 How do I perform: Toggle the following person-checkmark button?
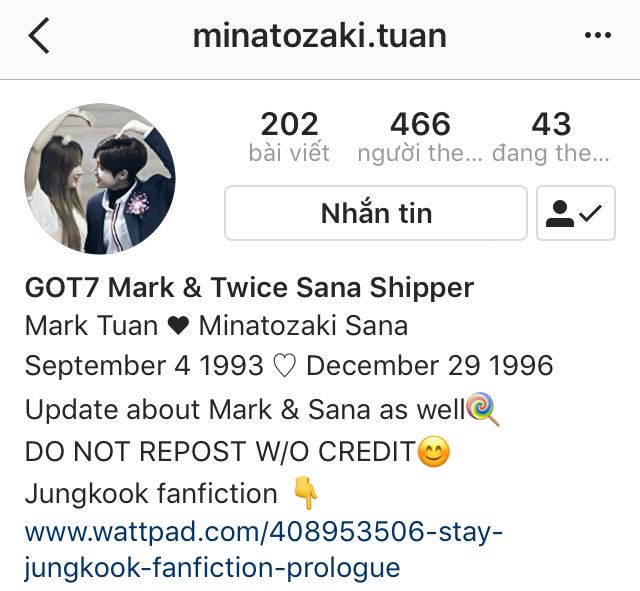pos(576,213)
